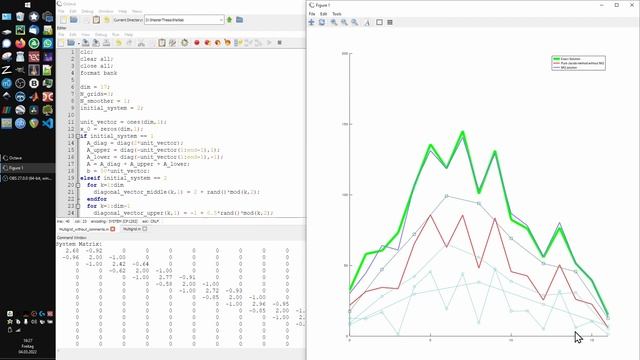Open the Edit menu in Octave main window
The height and width of the screenshot is (360, 640).
73,11
